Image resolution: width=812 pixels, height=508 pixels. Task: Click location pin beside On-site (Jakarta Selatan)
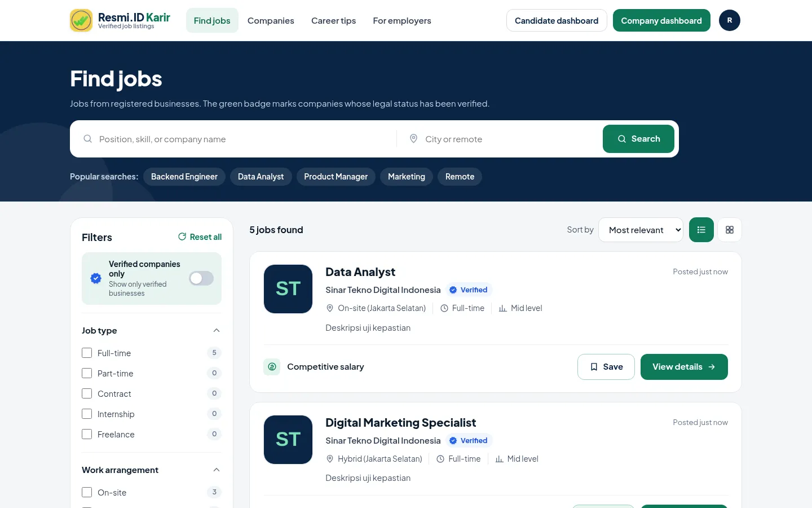(330, 308)
